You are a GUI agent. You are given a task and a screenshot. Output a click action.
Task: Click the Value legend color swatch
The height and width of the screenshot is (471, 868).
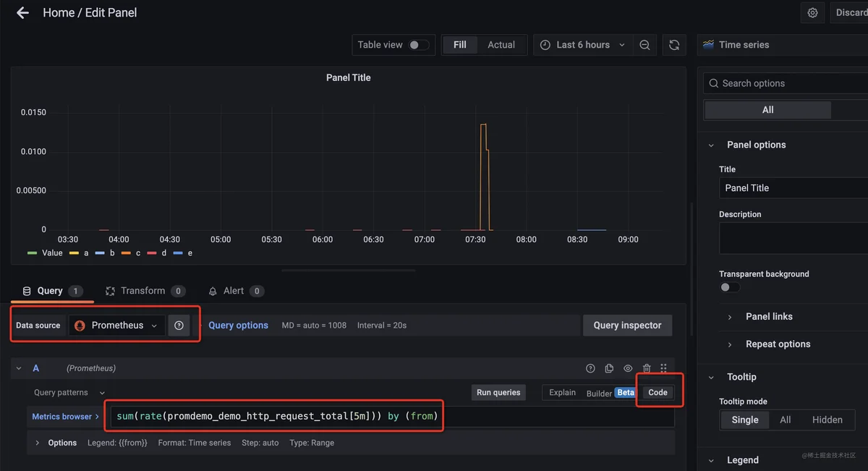[32, 253]
